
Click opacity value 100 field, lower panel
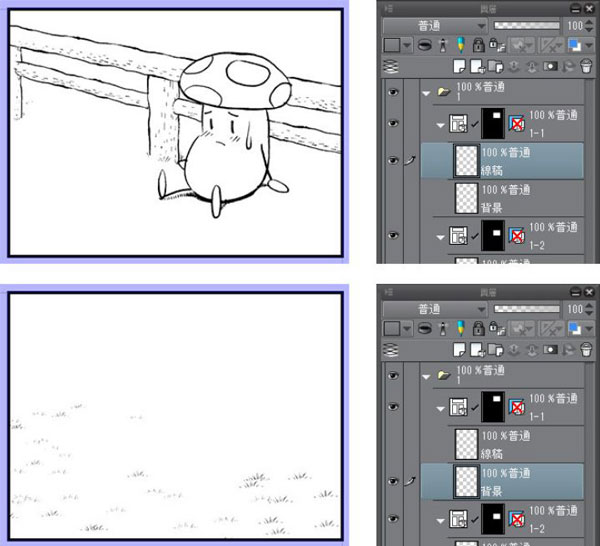point(574,309)
